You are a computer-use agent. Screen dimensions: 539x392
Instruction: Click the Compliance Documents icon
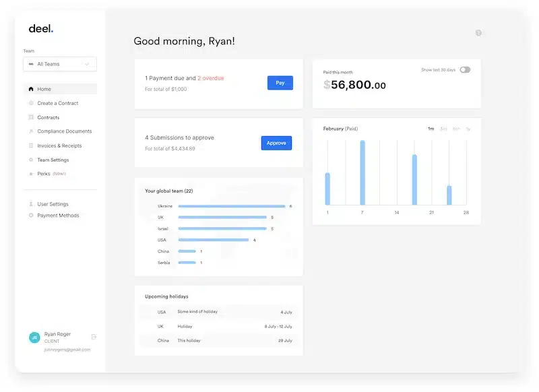(x=30, y=131)
